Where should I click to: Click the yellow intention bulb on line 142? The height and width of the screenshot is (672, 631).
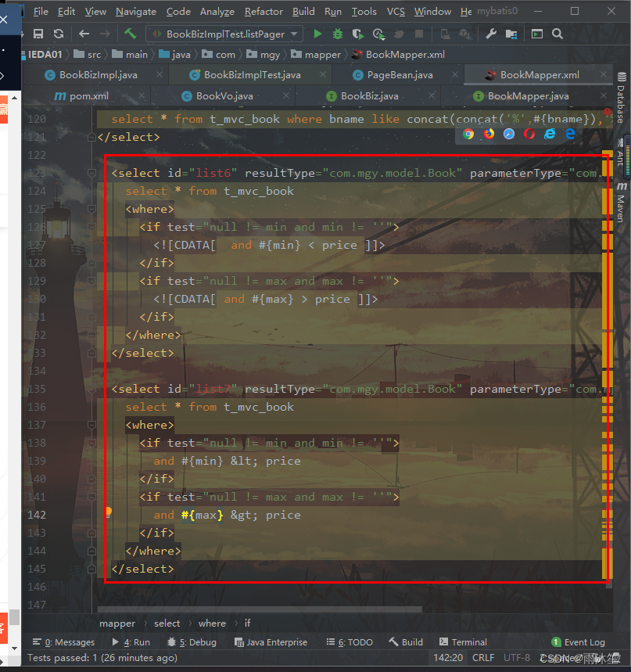click(109, 512)
